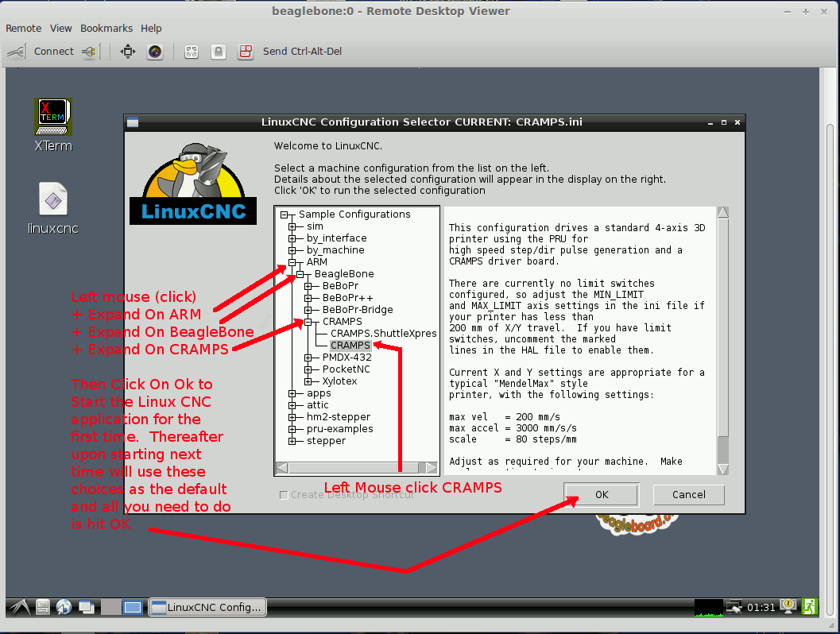Click the tree's horizontal scroll-right arrow
The image size is (840, 634).
pos(432,468)
